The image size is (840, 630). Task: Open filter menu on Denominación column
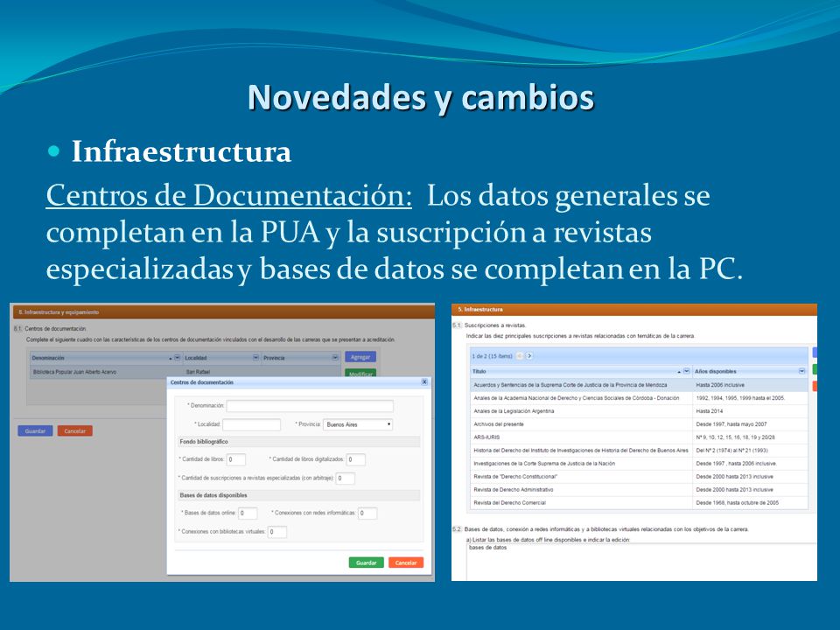click(178, 357)
